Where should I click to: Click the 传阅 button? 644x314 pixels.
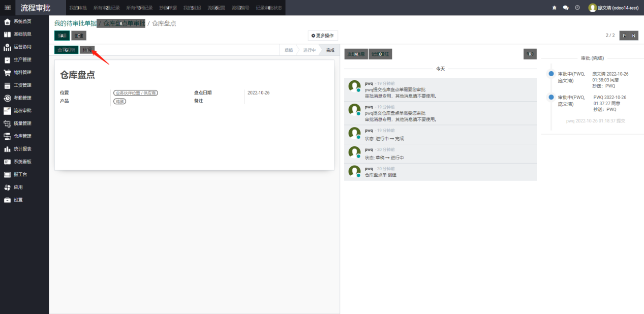[x=87, y=50]
